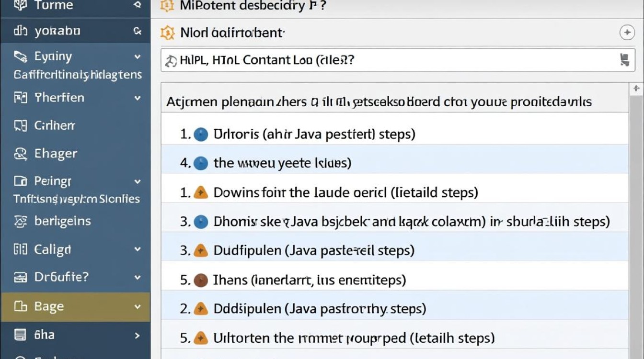The image size is (644, 359).
Task: Expand the 'Caligd' sidebar section chevron
Action: point(138,249)
